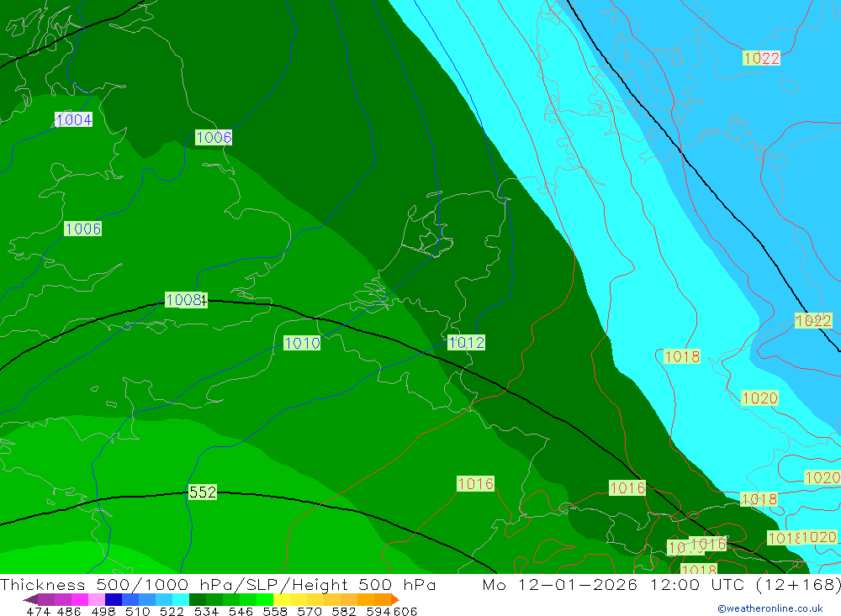Image resolution: width=841 pixels, height=616 pixels.
Task: Click the 1004 isobar label
Action: coord(73,119)
